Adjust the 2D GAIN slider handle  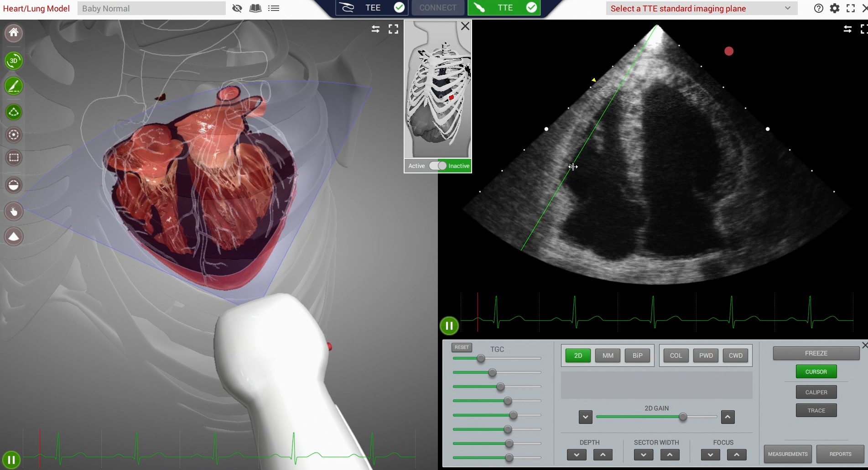coord(683,417)
